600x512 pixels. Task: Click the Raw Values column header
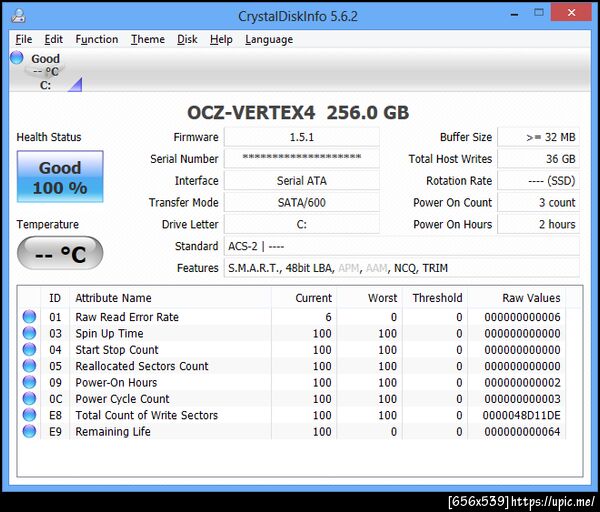tap(517, 298)
